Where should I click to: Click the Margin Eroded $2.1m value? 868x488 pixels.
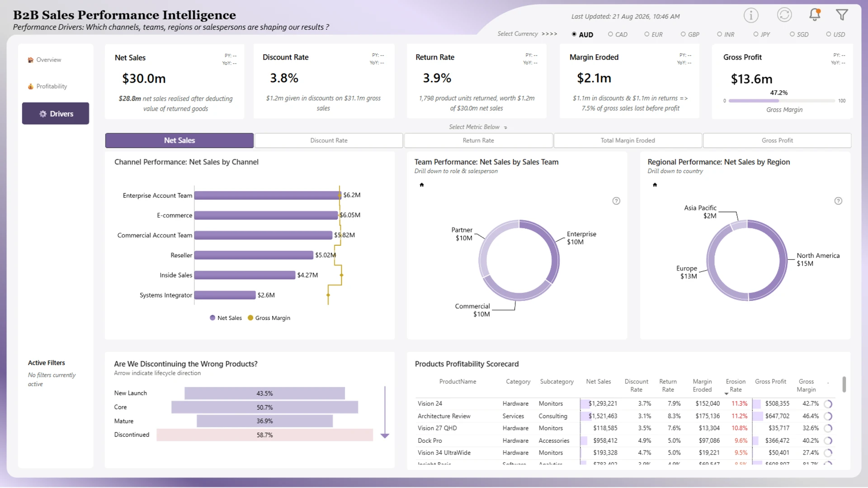[x=594, y=78]
